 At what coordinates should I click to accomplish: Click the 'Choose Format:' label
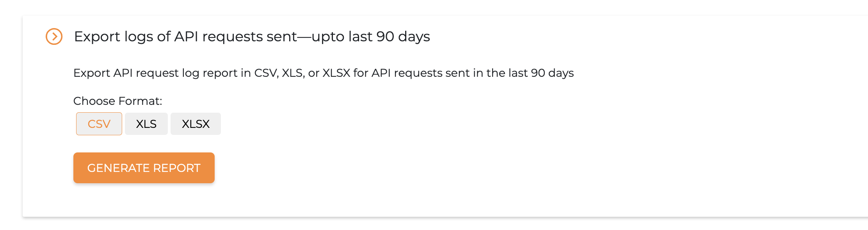pos(117,101)
